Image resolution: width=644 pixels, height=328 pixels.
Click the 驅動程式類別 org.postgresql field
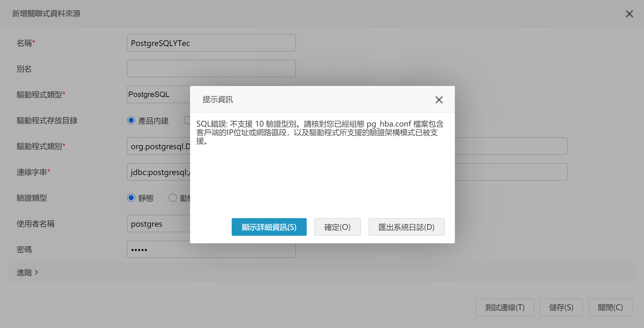coord(159,146)
